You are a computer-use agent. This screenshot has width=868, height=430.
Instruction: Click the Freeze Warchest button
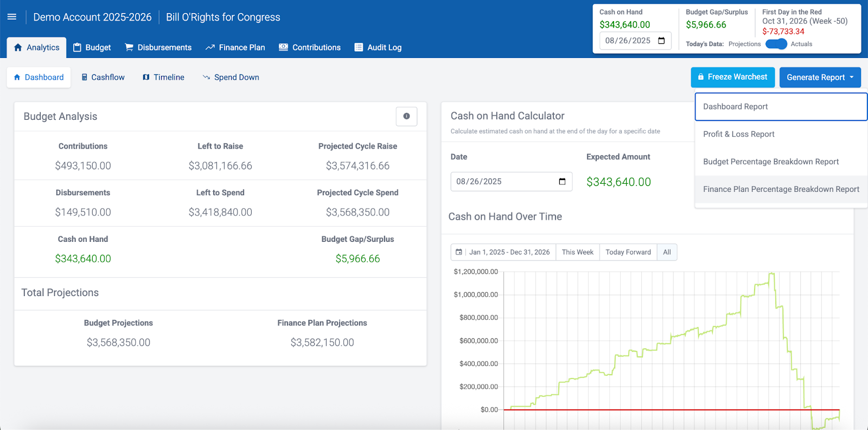[732, 77]
